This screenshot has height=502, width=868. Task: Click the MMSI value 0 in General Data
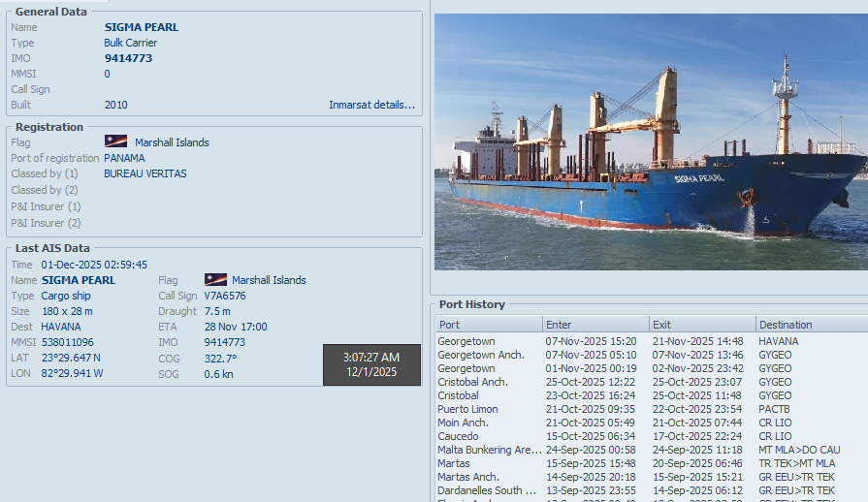click(x=108, y=74)
